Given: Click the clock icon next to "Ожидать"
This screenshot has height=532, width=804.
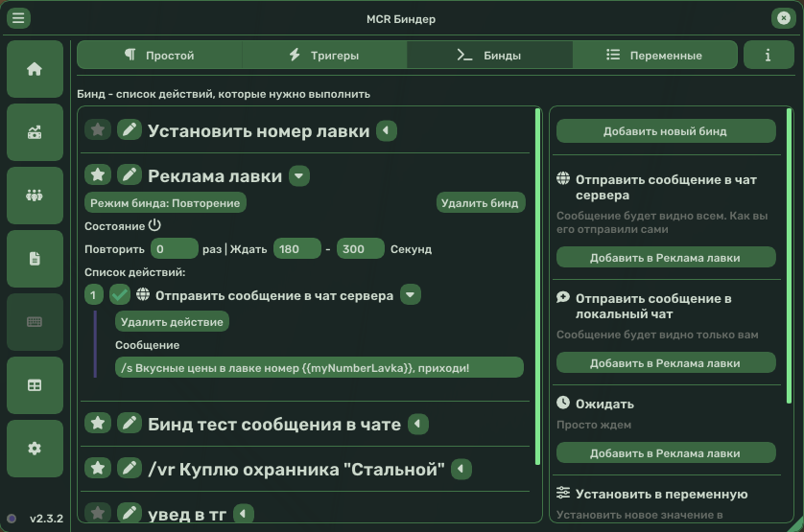Looking at the screenshot, I should click(563, 403).
